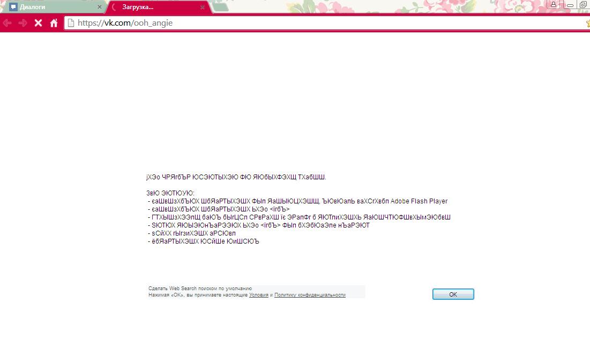This screenshot has height=364, width=590.
Task: Close the Диалоги tab
Action: (99, 7)
